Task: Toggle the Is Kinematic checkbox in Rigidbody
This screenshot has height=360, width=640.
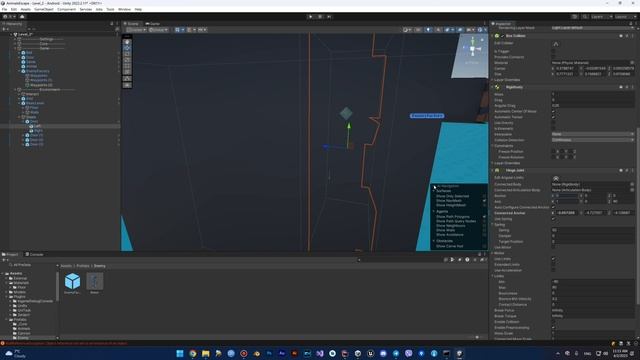Action: click(553, 129)
